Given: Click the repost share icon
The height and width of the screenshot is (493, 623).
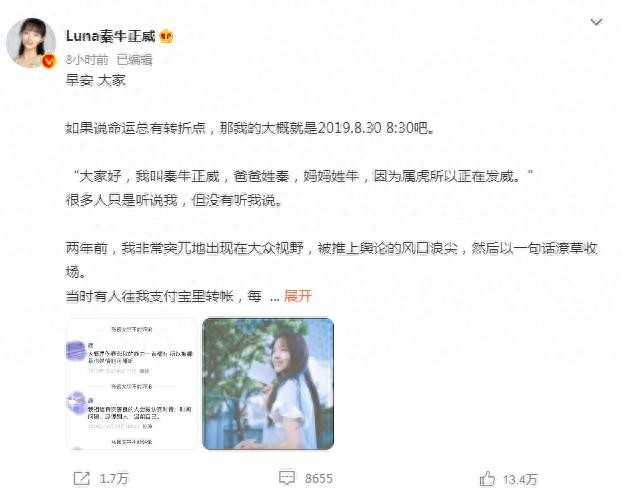Looking at the screenshot, I should click(82, 479).
